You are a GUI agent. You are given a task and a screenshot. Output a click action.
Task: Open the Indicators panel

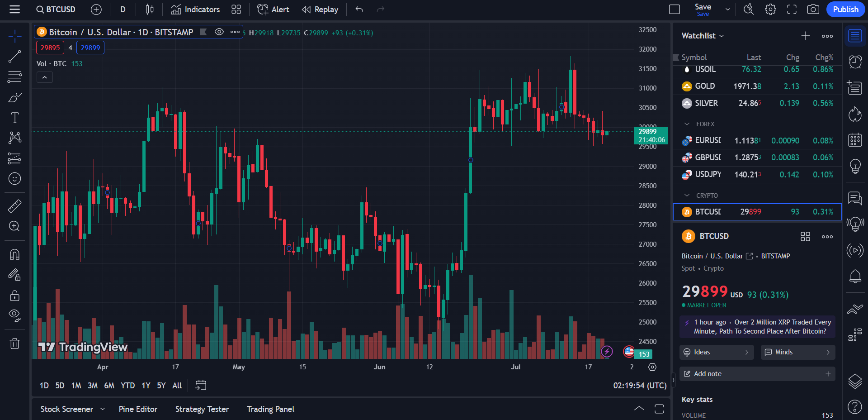tap(195, 10)
